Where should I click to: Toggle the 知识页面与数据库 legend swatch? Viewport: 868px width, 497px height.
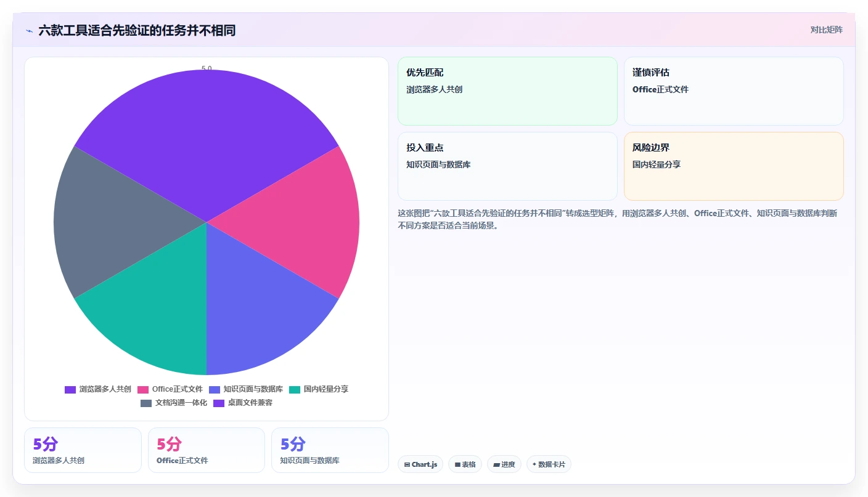click(x=215, y=389)
